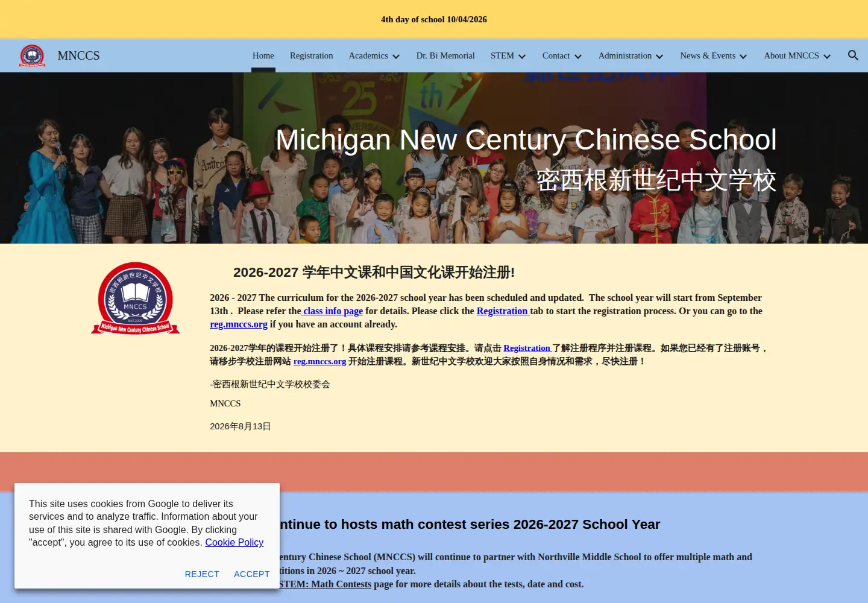Click the MNCCS logo in the header
The width and height of the screenshot is (868, 603).
tap(33, 55)
